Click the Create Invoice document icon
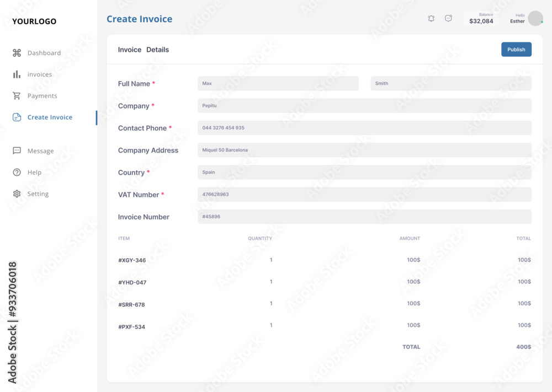Image resolution: width=552 pixels, height=392 pixels. pos(17,117)
